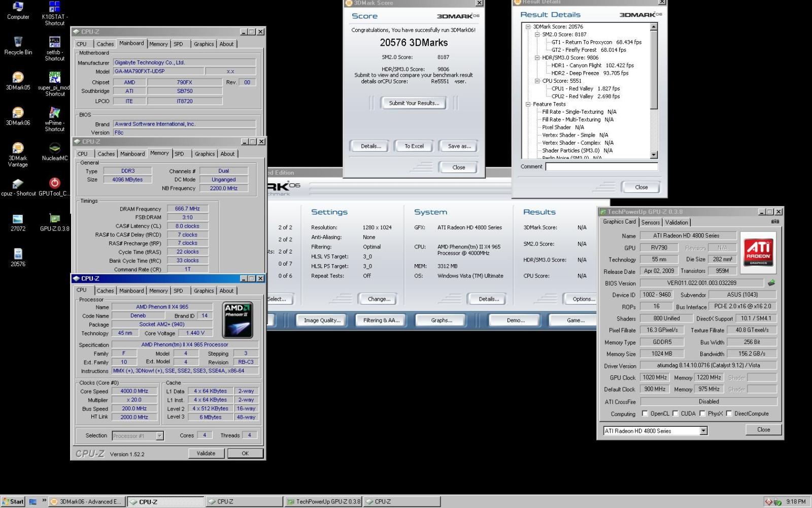This screenshot has width=812, height=508.
Task: Open K10STAT shortcut on the desktop
Action: click(x=54, y=13)
